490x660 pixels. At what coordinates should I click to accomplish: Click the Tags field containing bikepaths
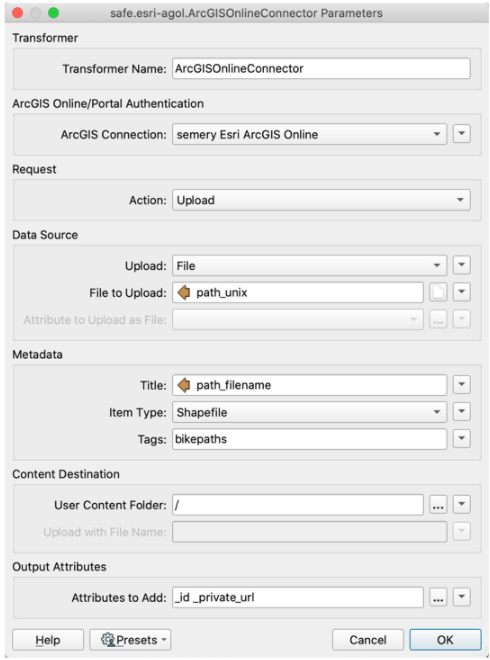pos(309,439)
